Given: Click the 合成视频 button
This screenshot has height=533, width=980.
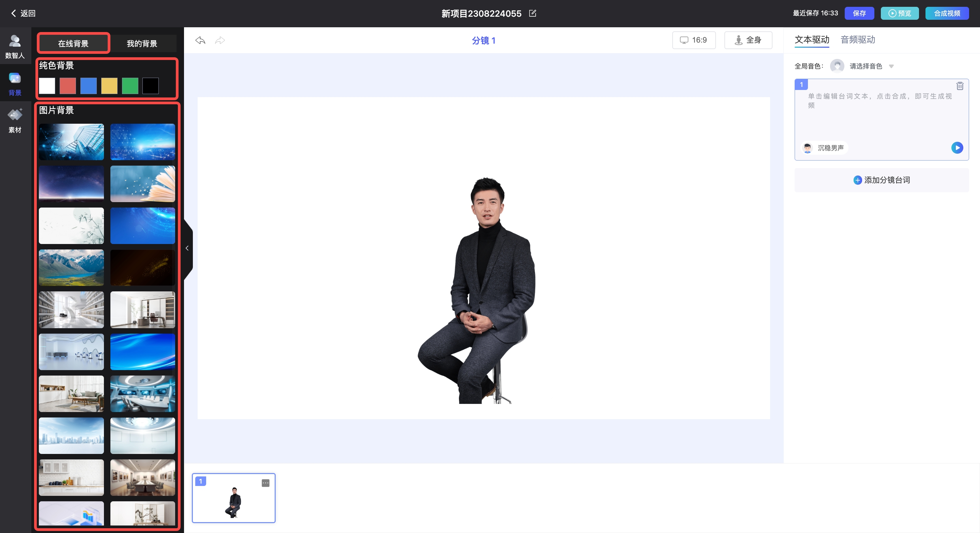Looking at the screenshot, I should coord(947,13).
